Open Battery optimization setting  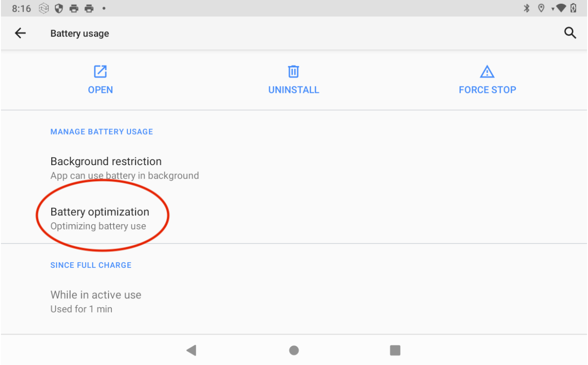[x=100, y=218]
